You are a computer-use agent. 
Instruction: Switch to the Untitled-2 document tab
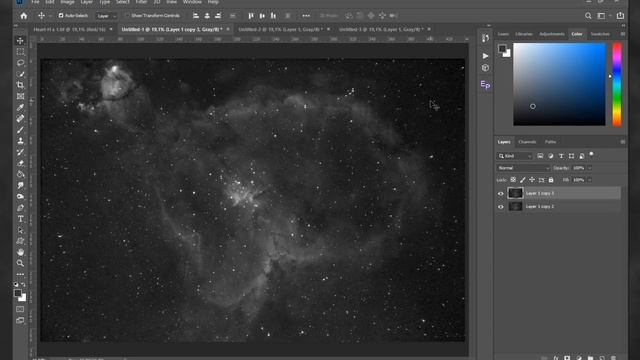tap(280, 29)
